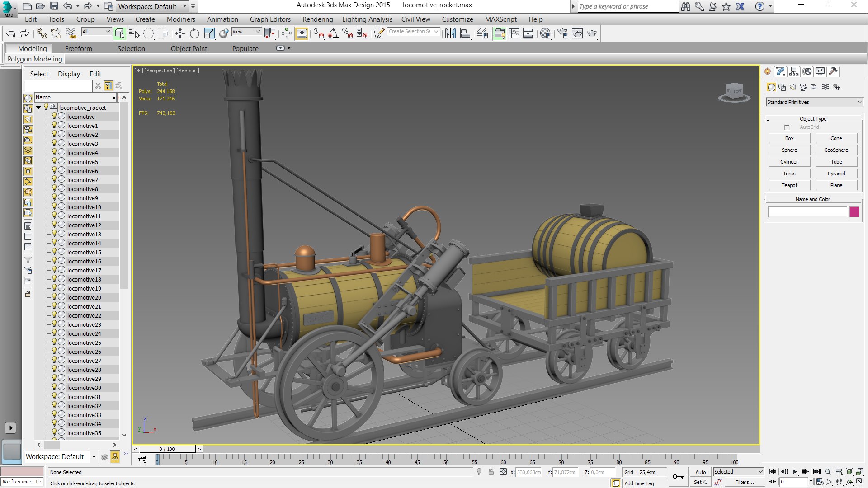Toggle visibility bulb of locomotive5
868x488 pixels.
point(54,161)
